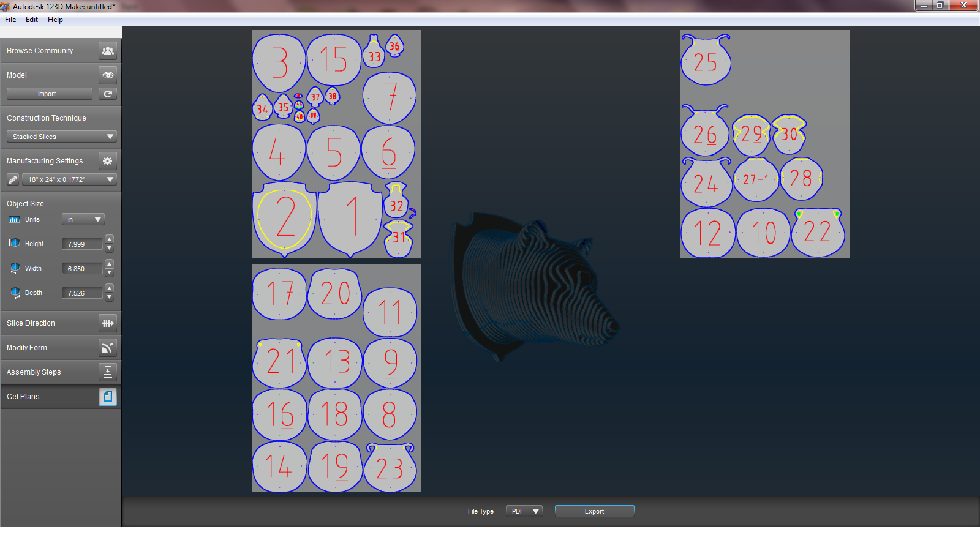This screenshot has height=551, width=980.
Task: Click the Height value field
Action: [82, 244]
